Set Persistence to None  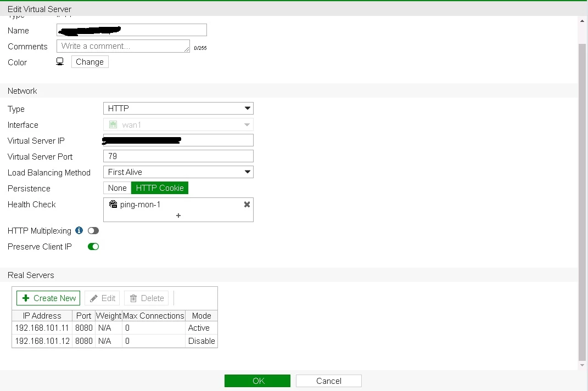point(117,188)
